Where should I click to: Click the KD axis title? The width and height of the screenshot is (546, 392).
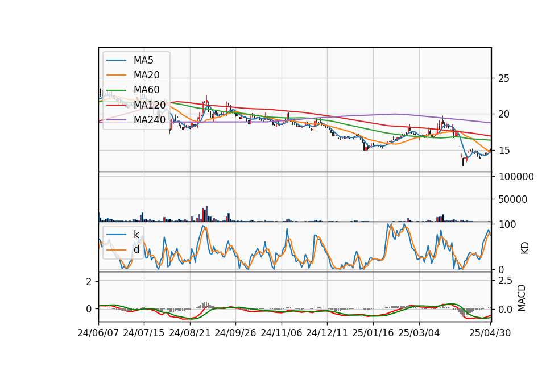click(525, 248)
